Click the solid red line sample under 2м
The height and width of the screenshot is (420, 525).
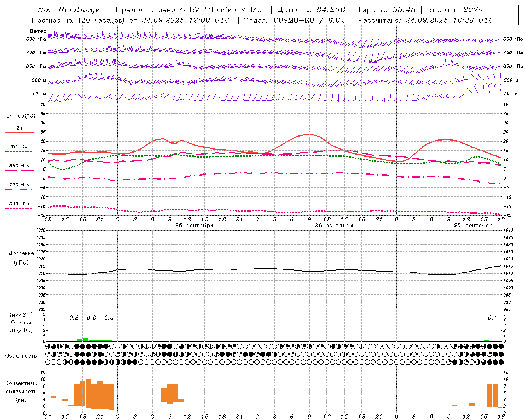(19, 132)
